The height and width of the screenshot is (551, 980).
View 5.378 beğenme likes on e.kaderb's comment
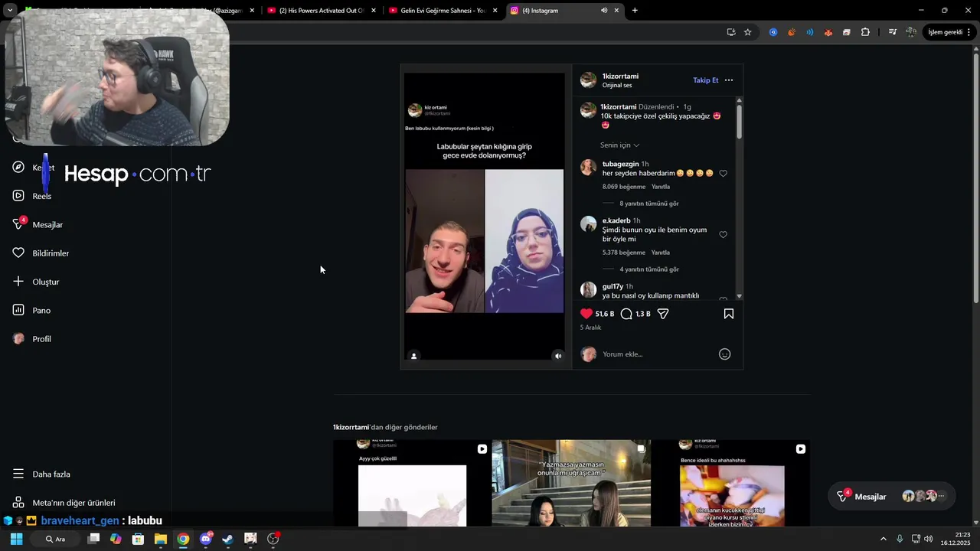pyautogui.click(x=624, y=253)
